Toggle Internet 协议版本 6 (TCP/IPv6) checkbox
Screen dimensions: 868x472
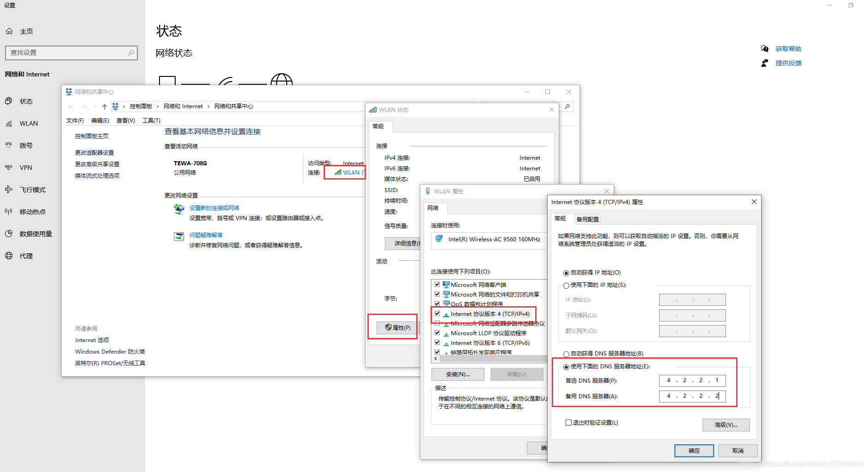[x=437, y=342]
